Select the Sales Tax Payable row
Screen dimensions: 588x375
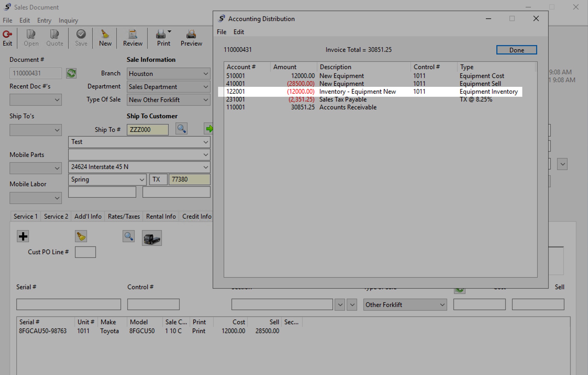click(343, 99)
